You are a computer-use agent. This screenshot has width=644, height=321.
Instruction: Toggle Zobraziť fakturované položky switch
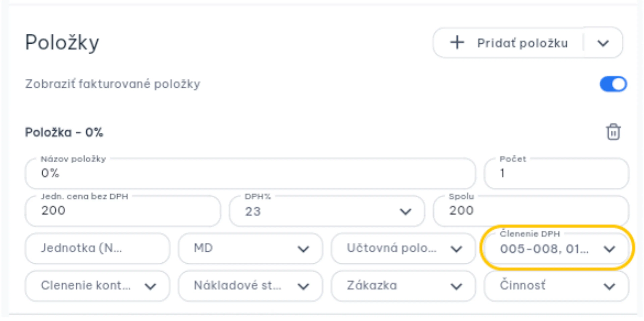613,84
